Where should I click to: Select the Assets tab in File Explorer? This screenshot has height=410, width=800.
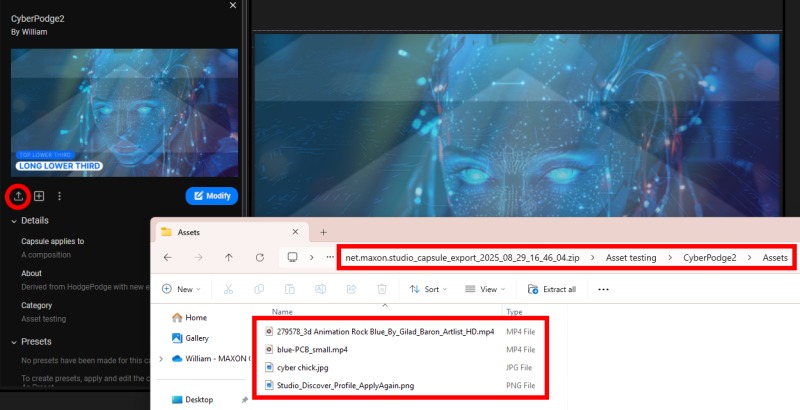coord(232,232)
